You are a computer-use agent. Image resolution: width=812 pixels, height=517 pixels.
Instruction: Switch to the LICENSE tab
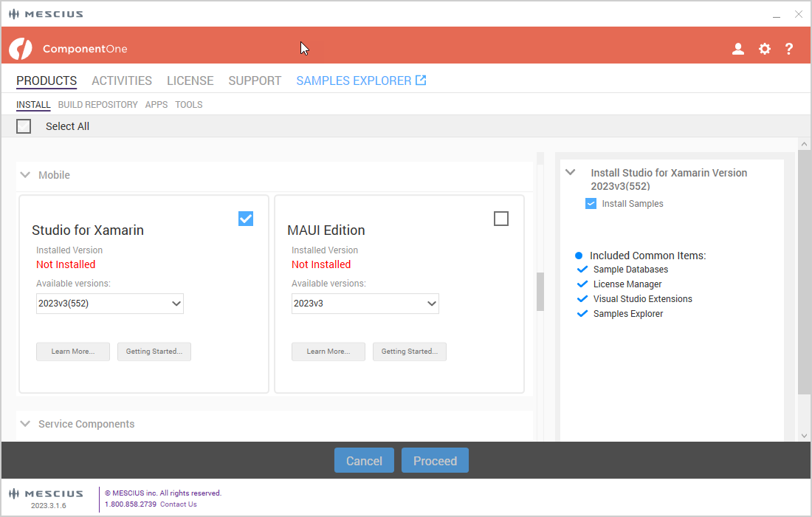point(190,81)
